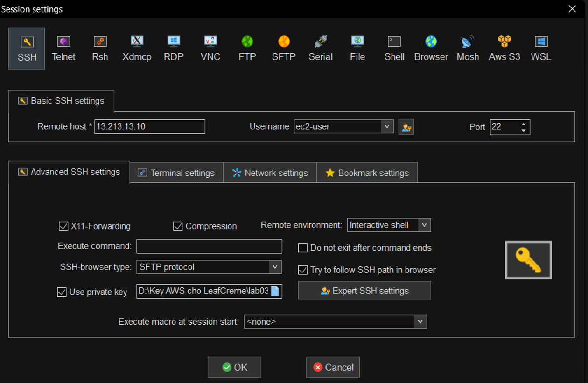588x383 pixels.
Task: Choose the Rsh session type
Action: [100, 49]
